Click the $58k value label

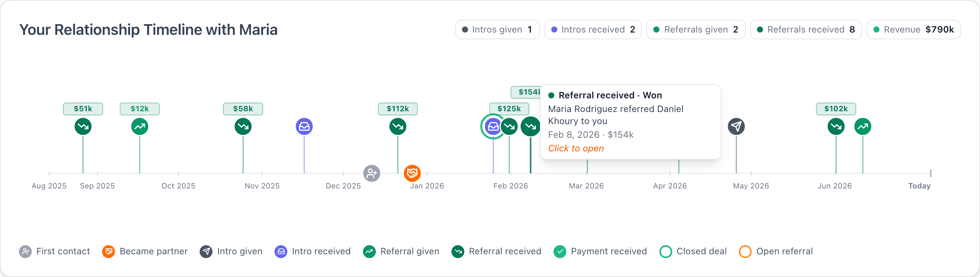click(x=243, y=109)
